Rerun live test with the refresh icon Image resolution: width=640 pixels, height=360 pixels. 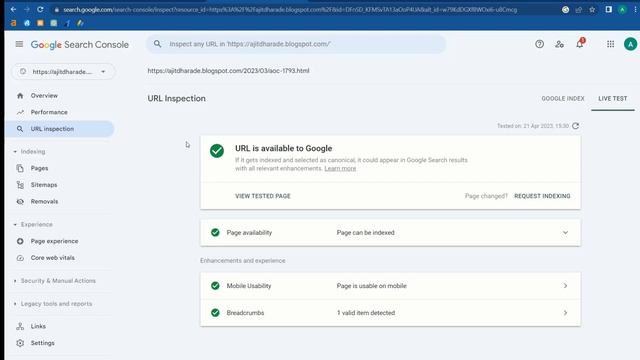point(576,126)
